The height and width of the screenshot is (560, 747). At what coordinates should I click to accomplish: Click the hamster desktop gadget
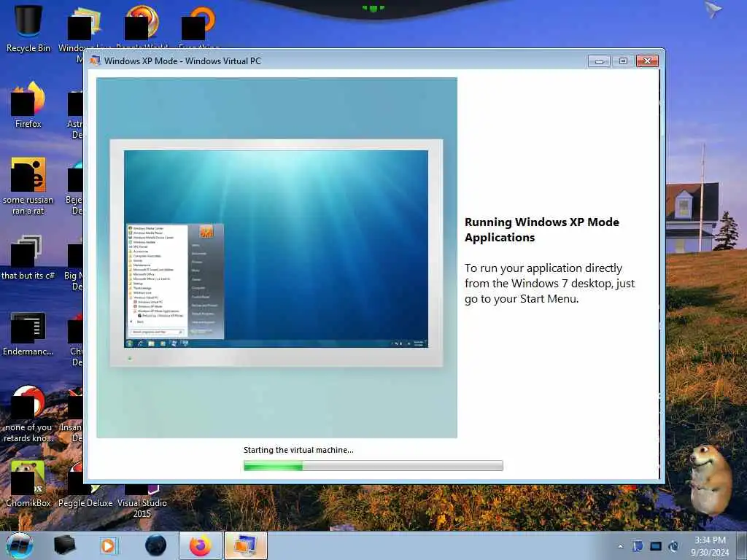pos(709,480)
